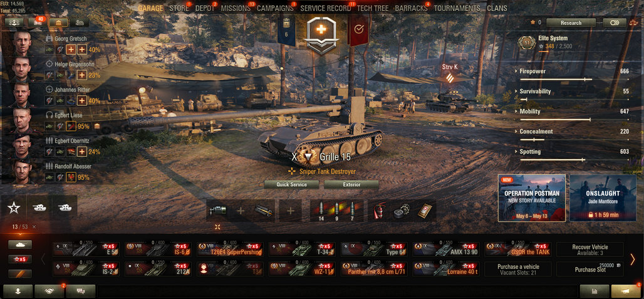Screen dimensions: 644x299
Task: Switch to the BARRACKS tab
Action: 411,8
